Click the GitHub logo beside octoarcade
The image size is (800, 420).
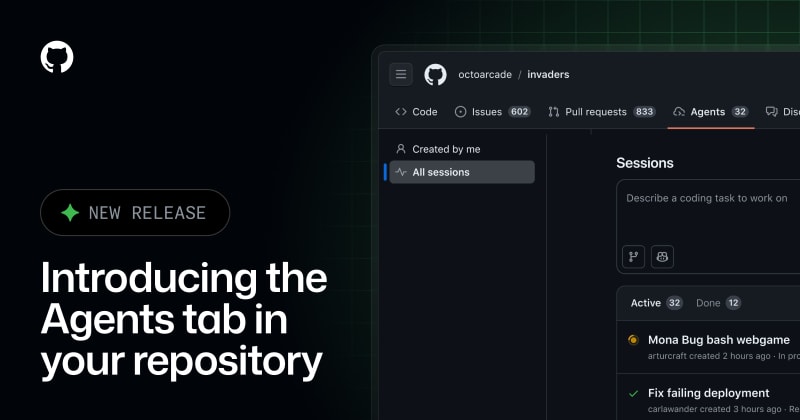coord(435,75)
